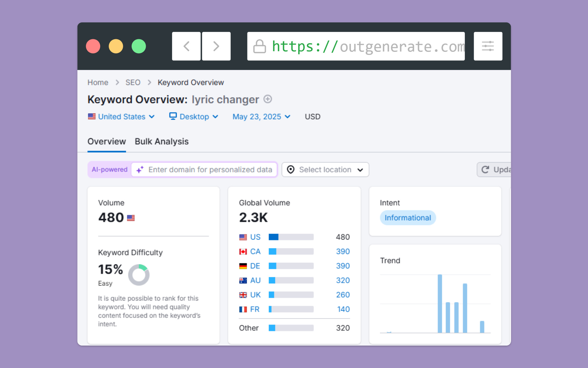
Task: Click the outgenerate.com address bar
Action: pos(356,46)
